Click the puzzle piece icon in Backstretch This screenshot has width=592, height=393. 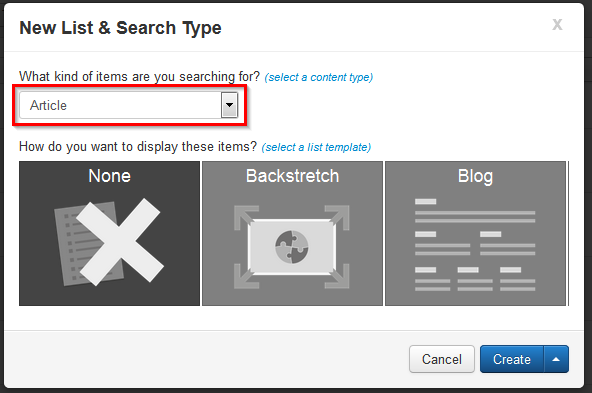point(291,247)
